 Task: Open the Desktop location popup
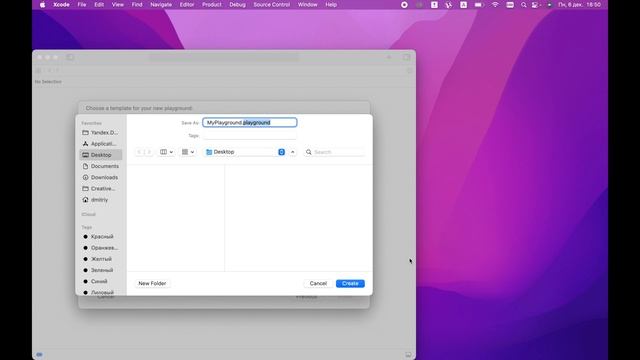244,152
